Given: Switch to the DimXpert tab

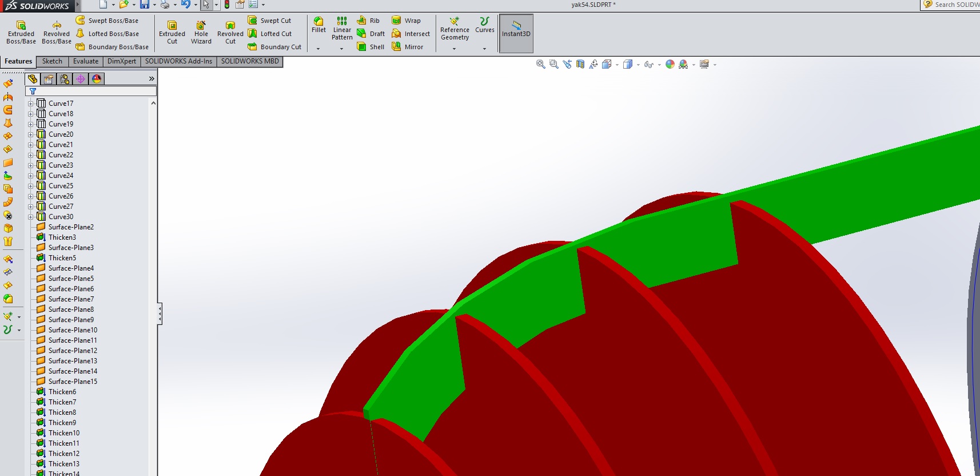Looking at the screenshot, I should pos(122,61).
